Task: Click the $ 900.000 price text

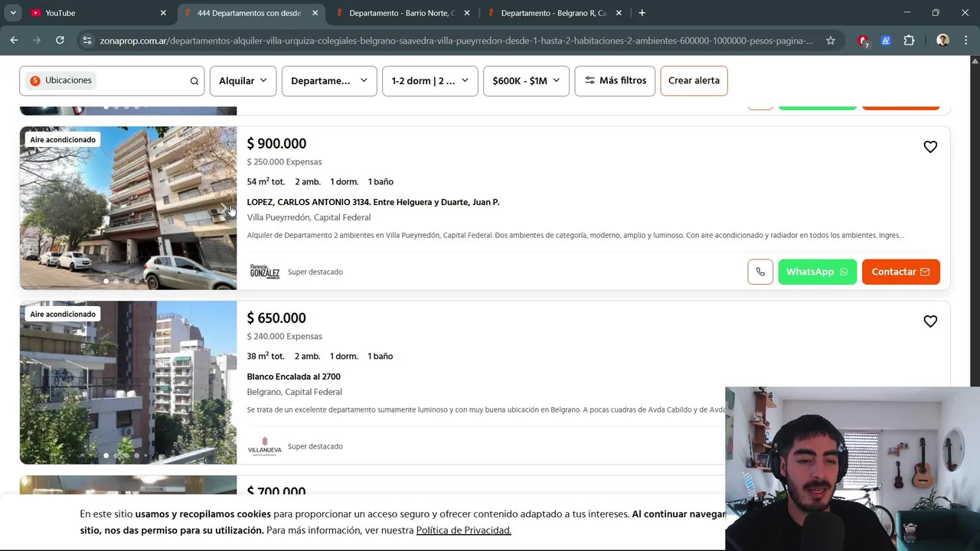Action: [276, 144]
